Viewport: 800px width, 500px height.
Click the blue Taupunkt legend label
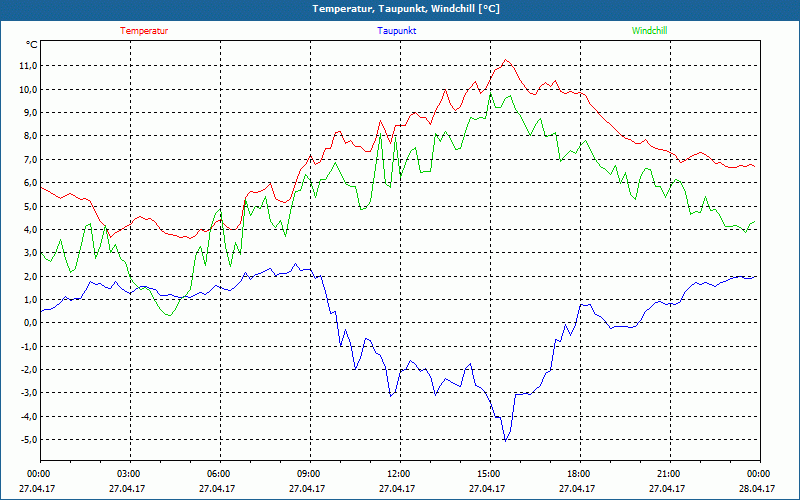click(396, 31)
